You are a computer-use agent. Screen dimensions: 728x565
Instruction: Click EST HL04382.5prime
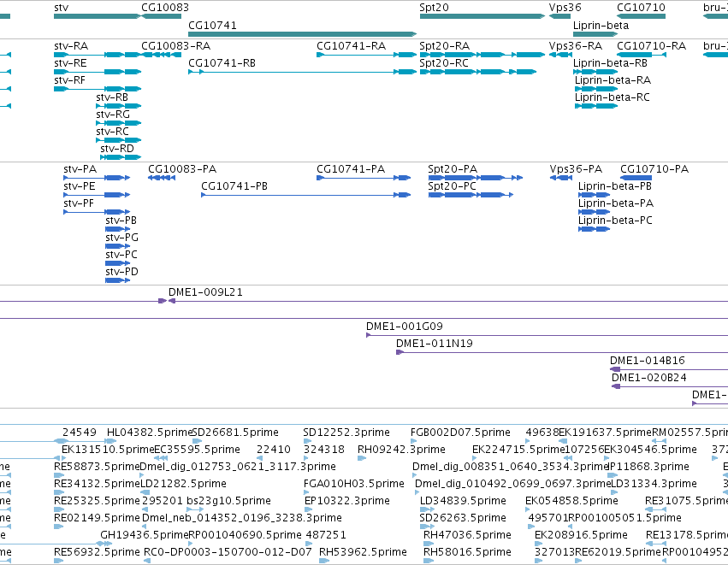[x=111, y=441]
